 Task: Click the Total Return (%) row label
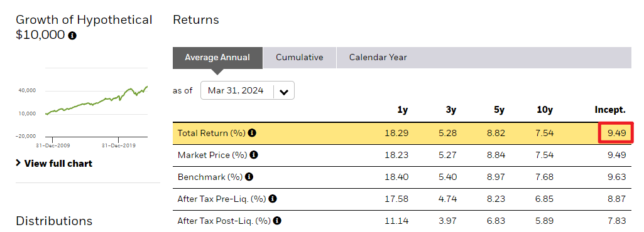point(211,133)
